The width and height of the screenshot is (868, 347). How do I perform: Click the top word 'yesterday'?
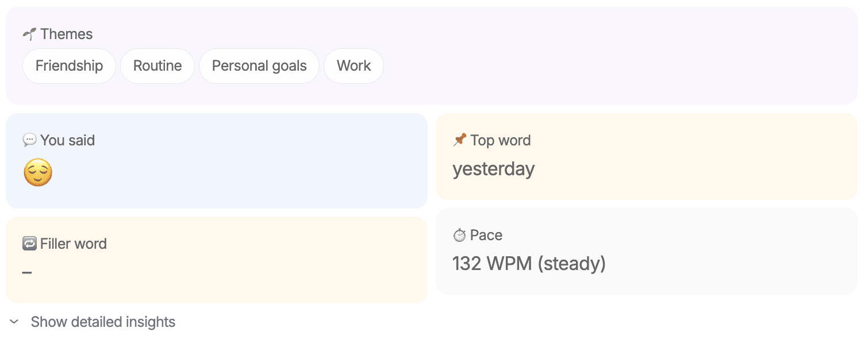click(x=493, y=168)
